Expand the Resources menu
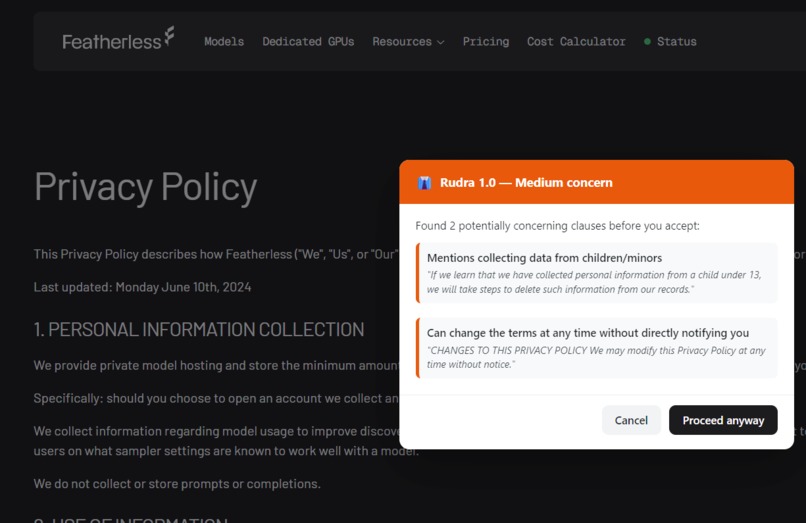Image resolution: width=806 pixels, height=523 pixels. [x=408, y=42]
